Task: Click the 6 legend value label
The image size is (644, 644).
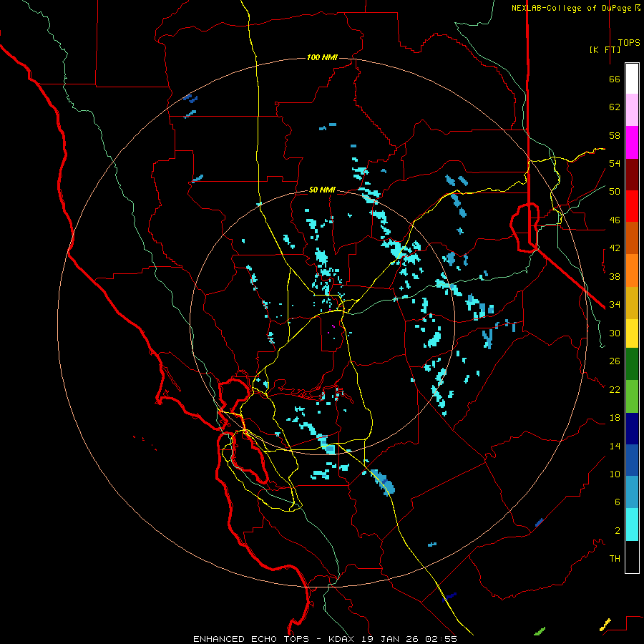Action: click(618, 502)
